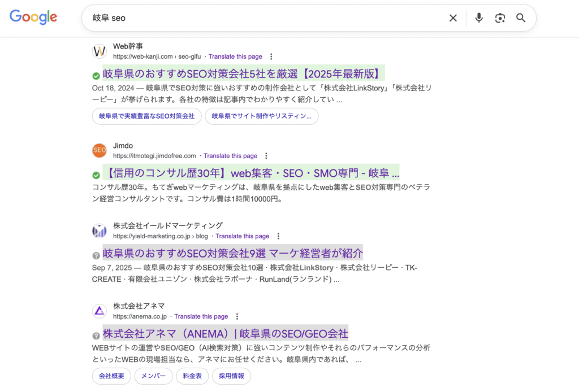
Task: Select the 岐阜県で実績豊富なSEO対策会社 chip
Action: (x=146, y=116)
